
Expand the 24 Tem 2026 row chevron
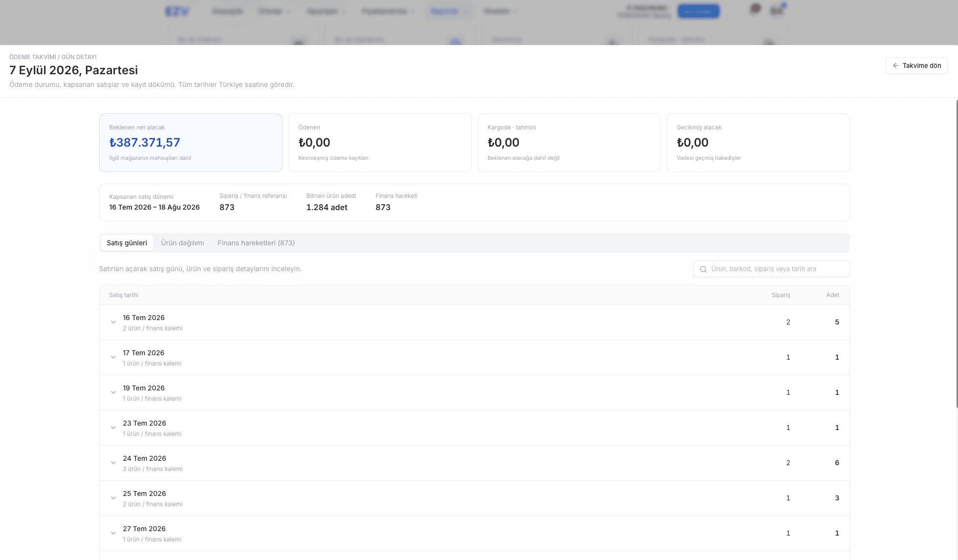coord(113,463)
